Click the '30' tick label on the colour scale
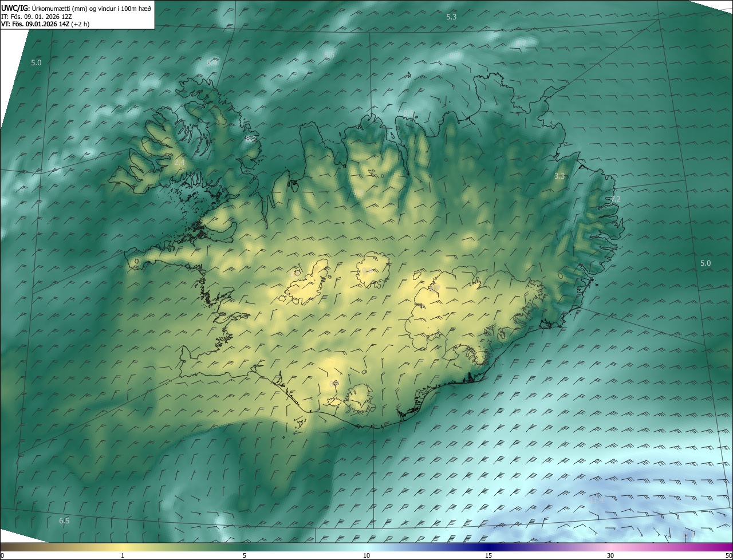Image resolution: width=733 pixels, height=560 pixels. pos(610,555)
